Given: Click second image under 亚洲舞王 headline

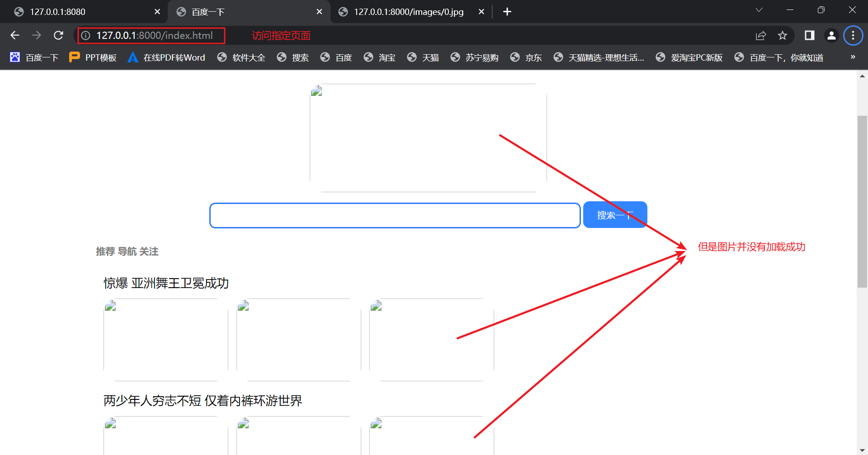Looking at the screenshot, I should [299, 340].
